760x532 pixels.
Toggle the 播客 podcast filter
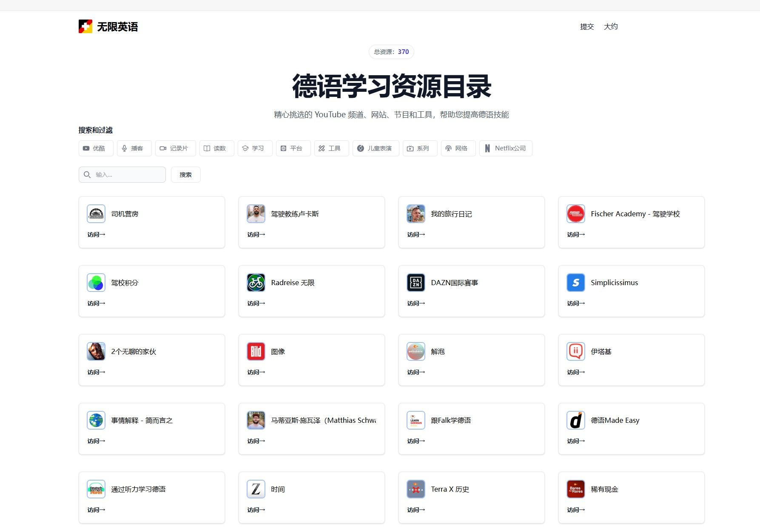click(134, 148)
